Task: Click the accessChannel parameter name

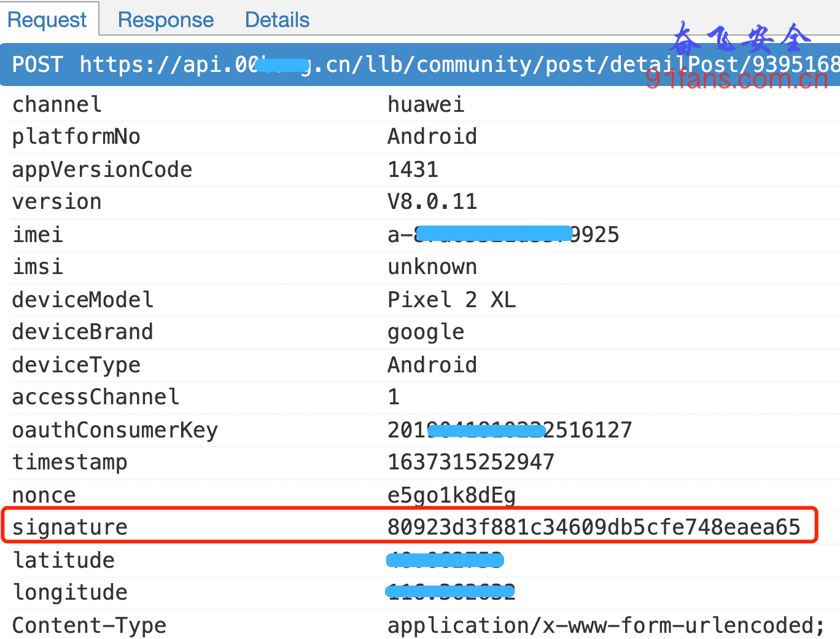Action: [96, 397]
